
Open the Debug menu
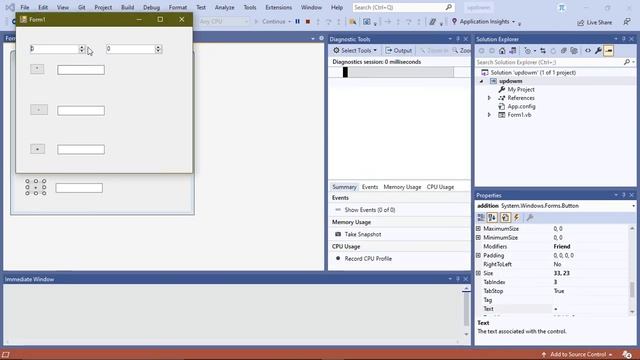(151, 7)
